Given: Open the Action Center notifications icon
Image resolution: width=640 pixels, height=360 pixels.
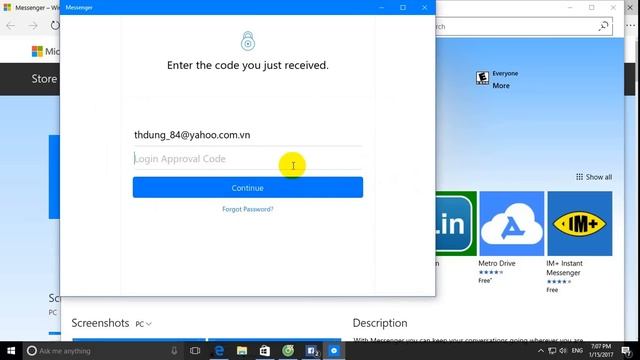Looking at the screenshot, I should pyautogui.click(x=626, y=351).
